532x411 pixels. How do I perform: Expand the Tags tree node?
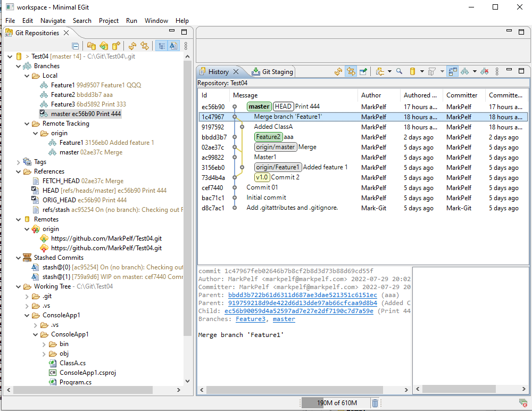(19, 162)
